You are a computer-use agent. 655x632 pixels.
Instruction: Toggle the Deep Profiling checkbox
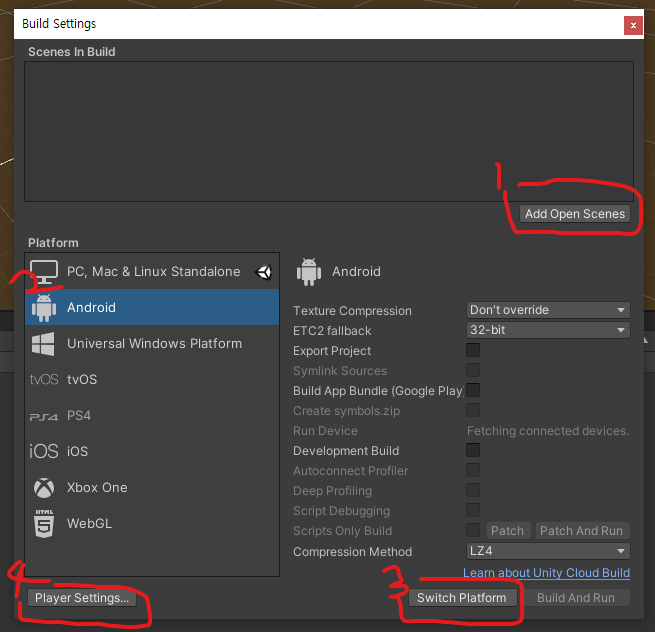[x=473, y=490]
